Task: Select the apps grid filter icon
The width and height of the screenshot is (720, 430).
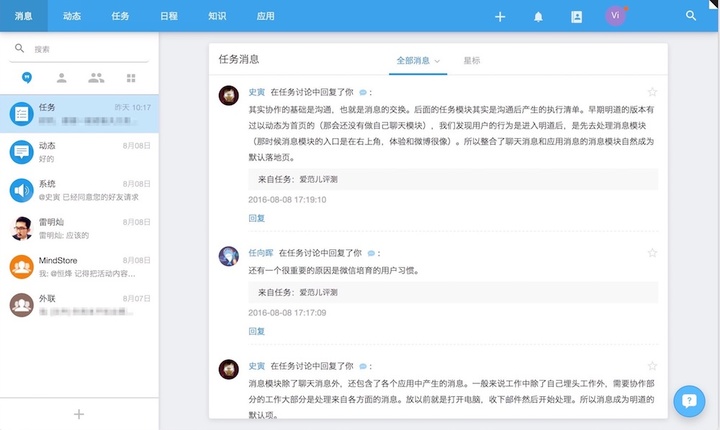Action: (x=131, y=77)
